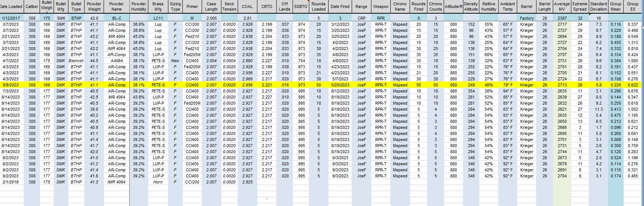Click the Blemish bullet type cell
The width and height of the screenshot is (644, 206).
pyautogui.click(x=76, y=61)
